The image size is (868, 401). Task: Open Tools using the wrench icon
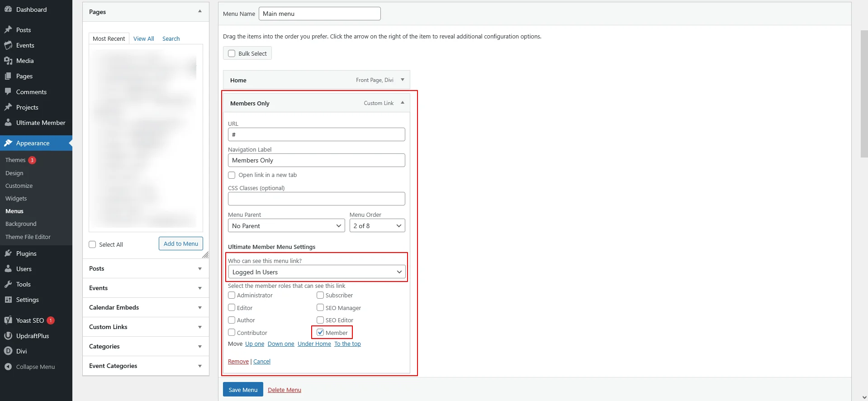(x=8, y=284)
